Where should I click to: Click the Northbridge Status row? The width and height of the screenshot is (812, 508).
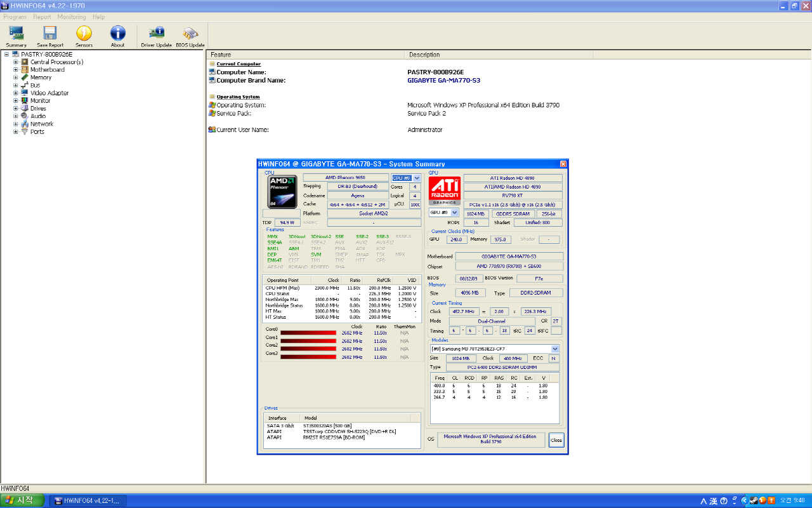(341, 305)
